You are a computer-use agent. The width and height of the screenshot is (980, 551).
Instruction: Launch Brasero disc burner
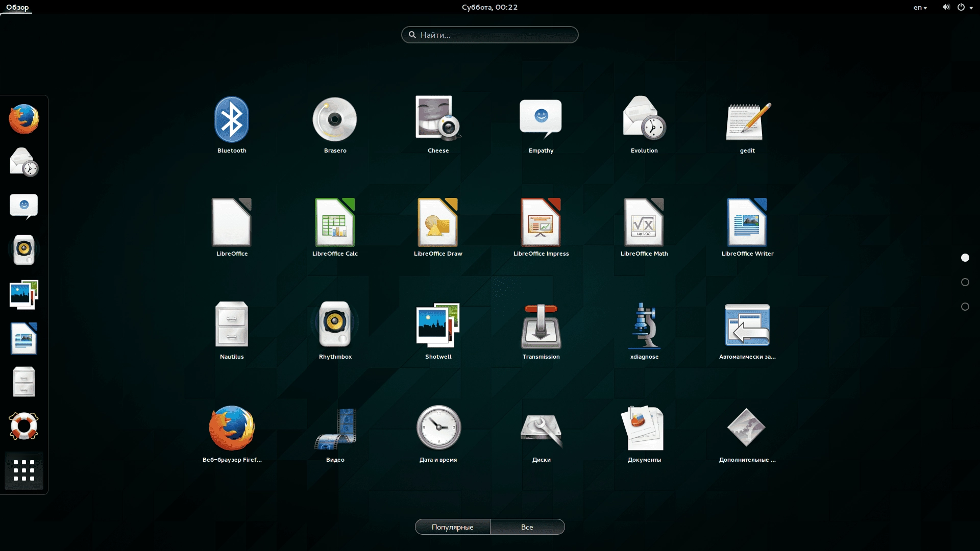[335, 120]
